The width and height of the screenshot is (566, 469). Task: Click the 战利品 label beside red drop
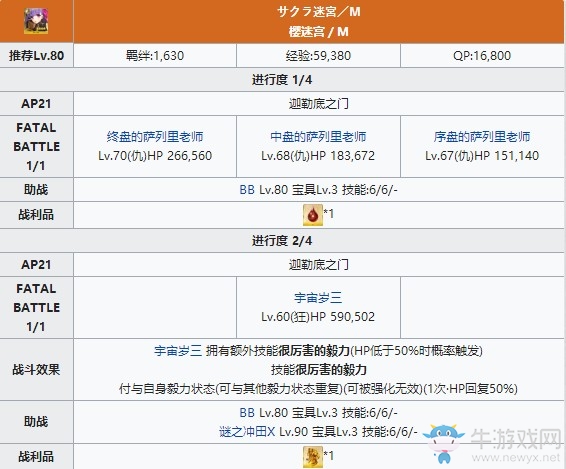[36, 215]
